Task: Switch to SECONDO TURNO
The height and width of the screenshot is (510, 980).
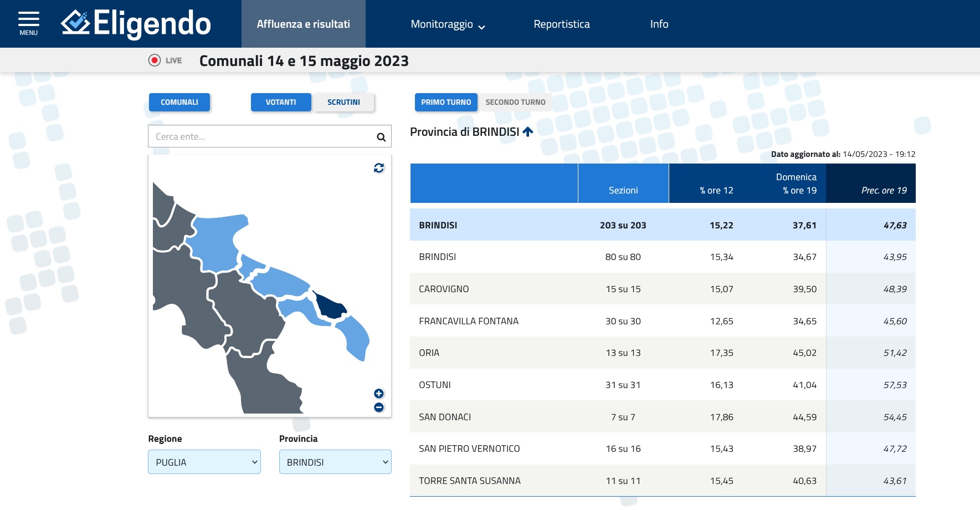Action: point(515,103)
